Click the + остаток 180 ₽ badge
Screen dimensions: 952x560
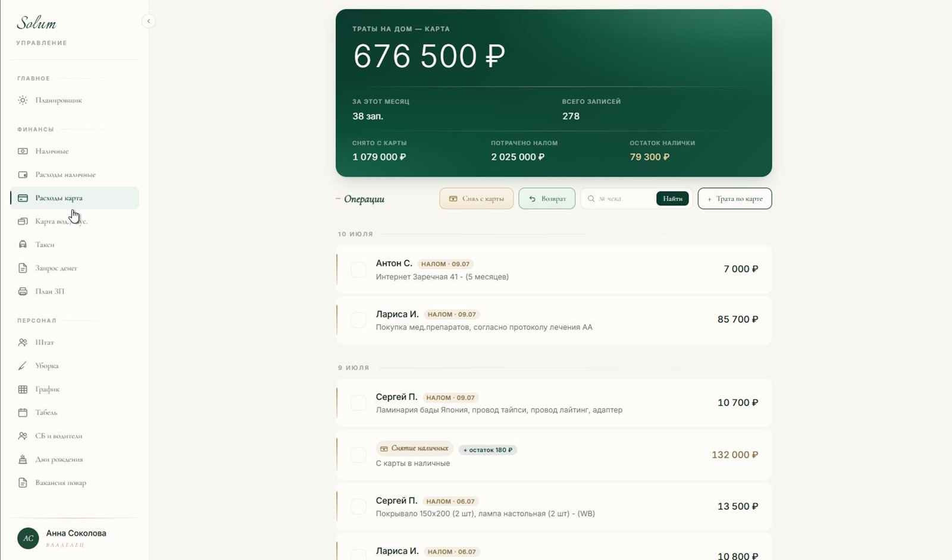pyautogui.click(x=488, y=450)
